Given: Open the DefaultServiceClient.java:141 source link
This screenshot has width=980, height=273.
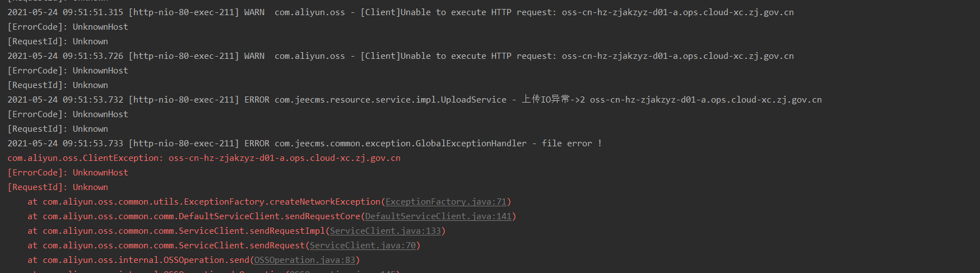Looking at the screenshot, I should pos(438,216).
